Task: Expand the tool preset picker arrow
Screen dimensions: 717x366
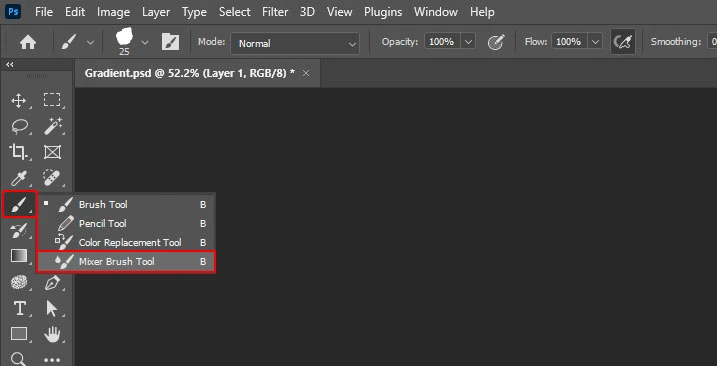Action: pos(91,43)
